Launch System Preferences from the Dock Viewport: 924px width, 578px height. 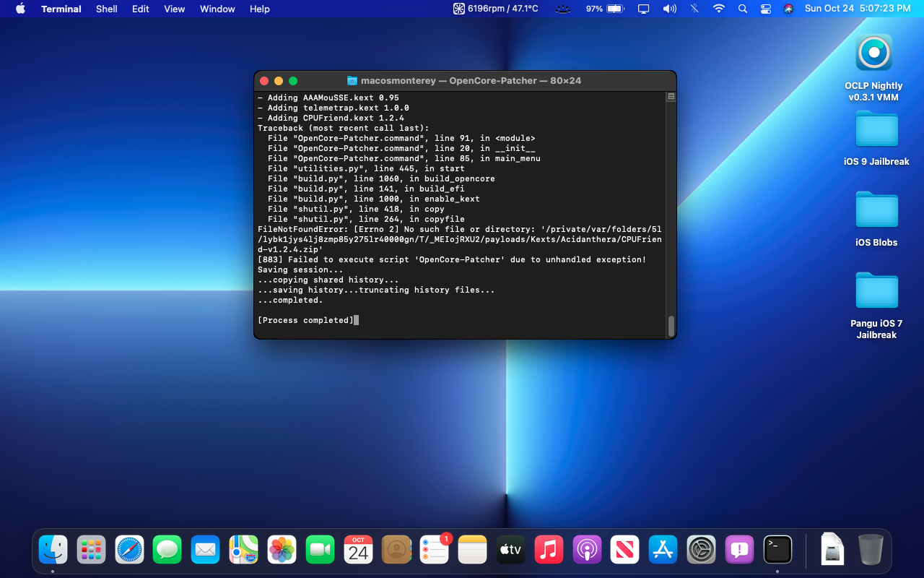pyautogui.click(x=702, y=549)
